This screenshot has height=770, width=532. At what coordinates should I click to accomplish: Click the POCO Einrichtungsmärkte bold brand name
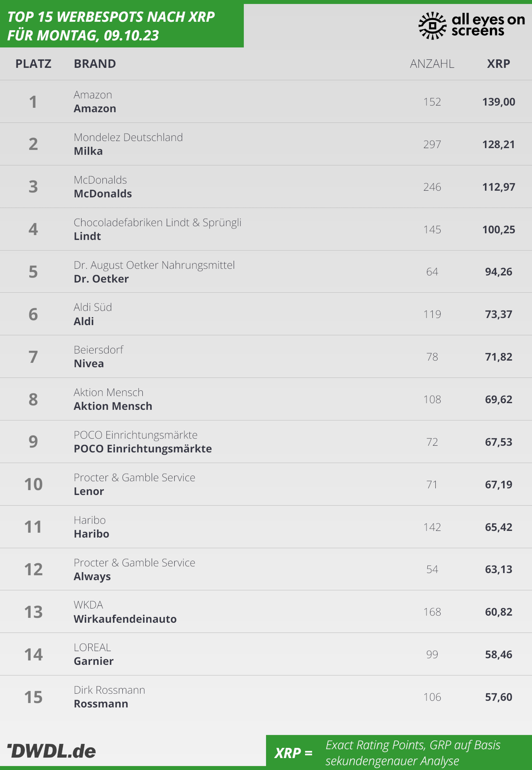(x=143, y=449)
